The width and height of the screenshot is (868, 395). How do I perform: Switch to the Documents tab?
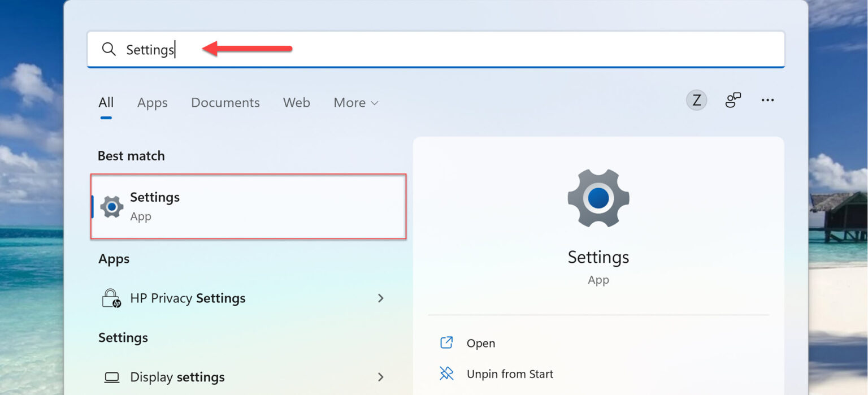225,103
